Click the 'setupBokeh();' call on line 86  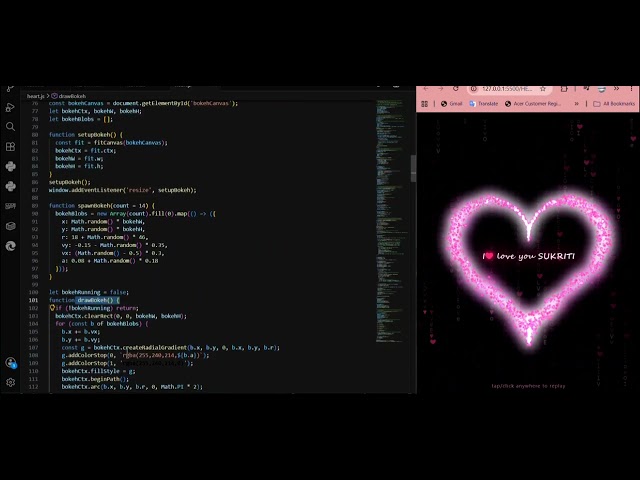[x=70, y=182]
